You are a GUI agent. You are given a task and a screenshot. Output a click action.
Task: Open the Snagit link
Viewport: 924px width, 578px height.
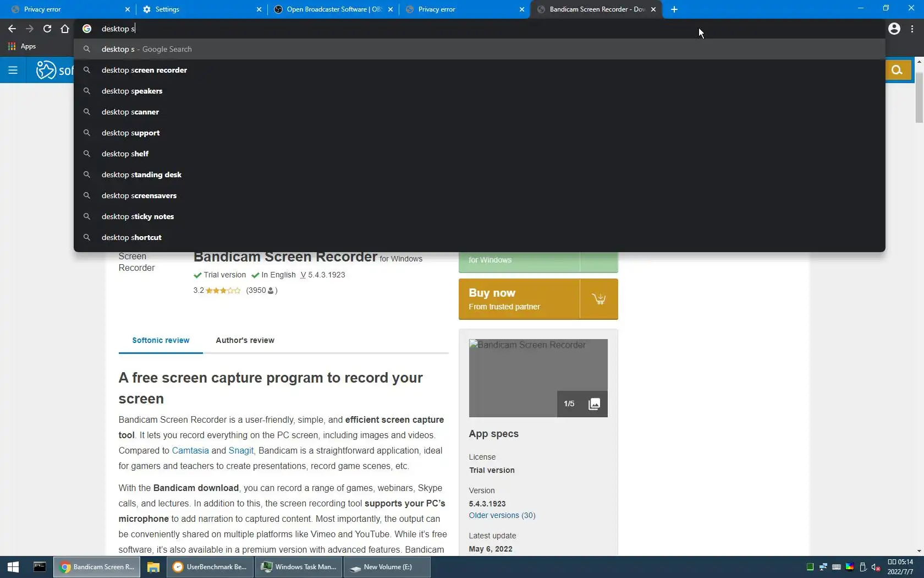[x=241, y=450]
